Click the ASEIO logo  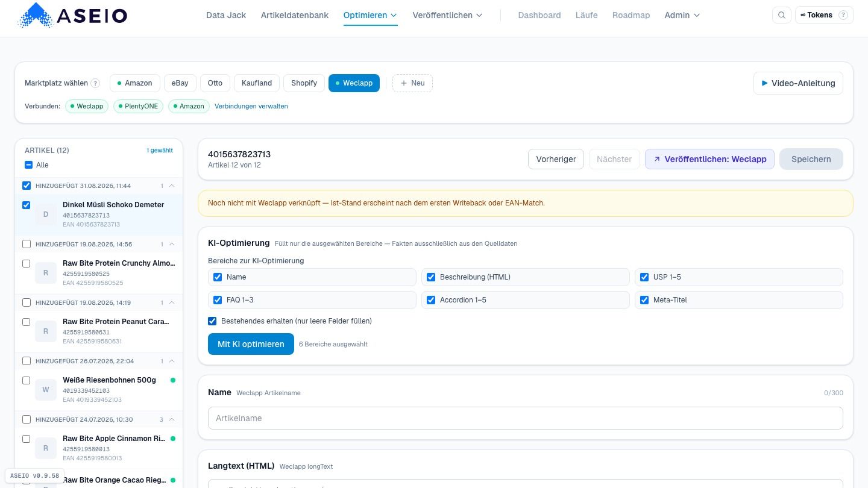[73, 16]
